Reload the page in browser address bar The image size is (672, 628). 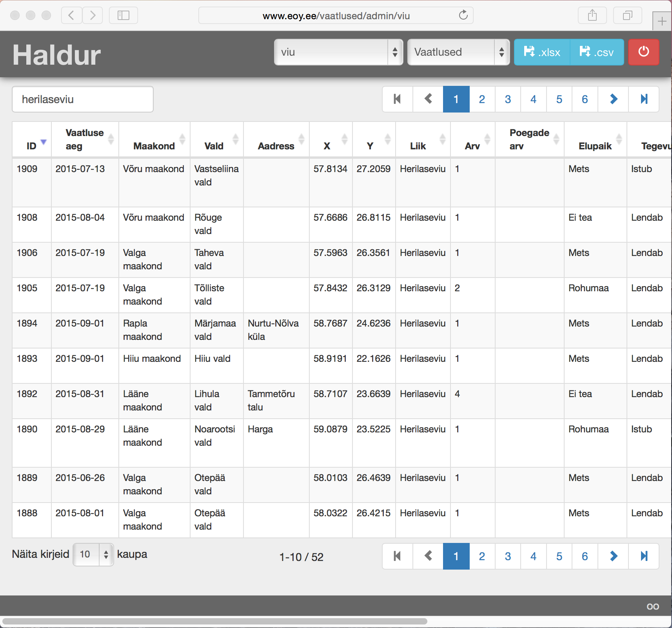pos(463,15)
